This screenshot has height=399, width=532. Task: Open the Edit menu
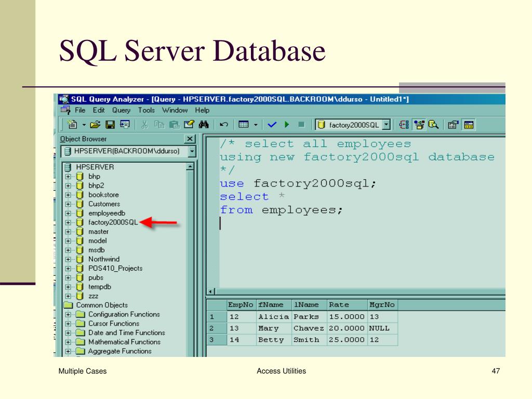coord(99,110)
